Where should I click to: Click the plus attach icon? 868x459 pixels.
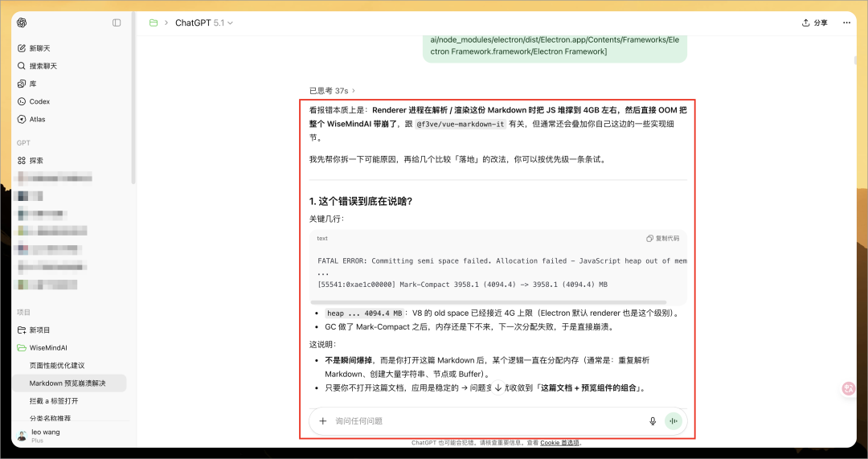tap(323, 421)
